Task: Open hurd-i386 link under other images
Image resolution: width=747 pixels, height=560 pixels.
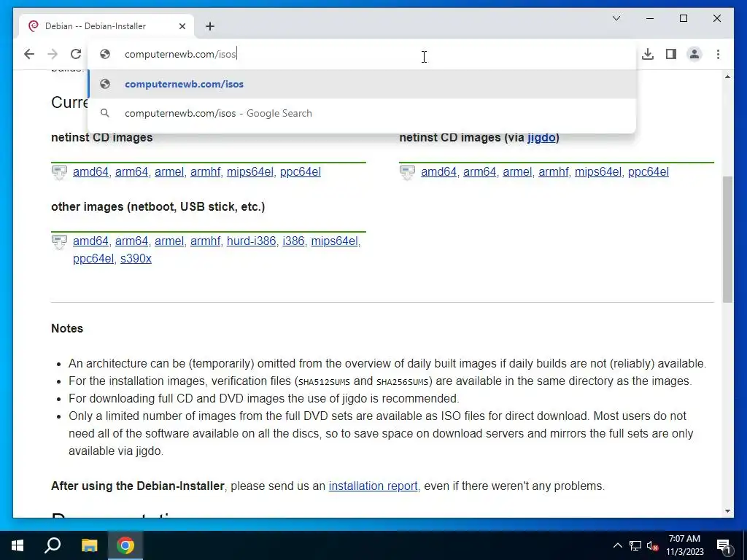Action: click(x=251, y=241)
